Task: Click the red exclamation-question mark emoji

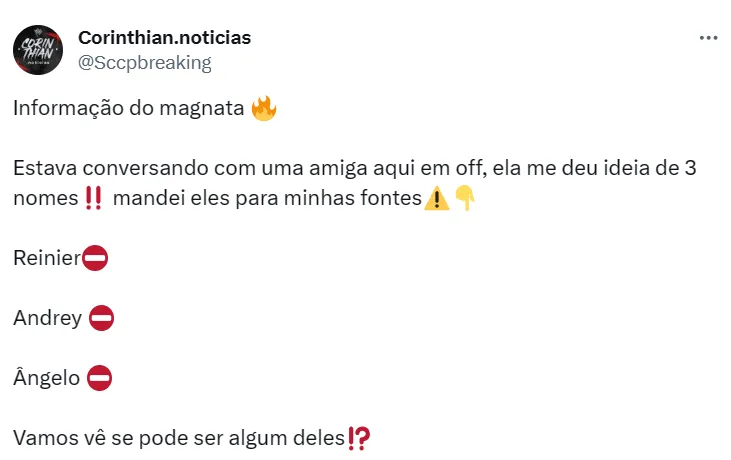Action: [359, 438]
